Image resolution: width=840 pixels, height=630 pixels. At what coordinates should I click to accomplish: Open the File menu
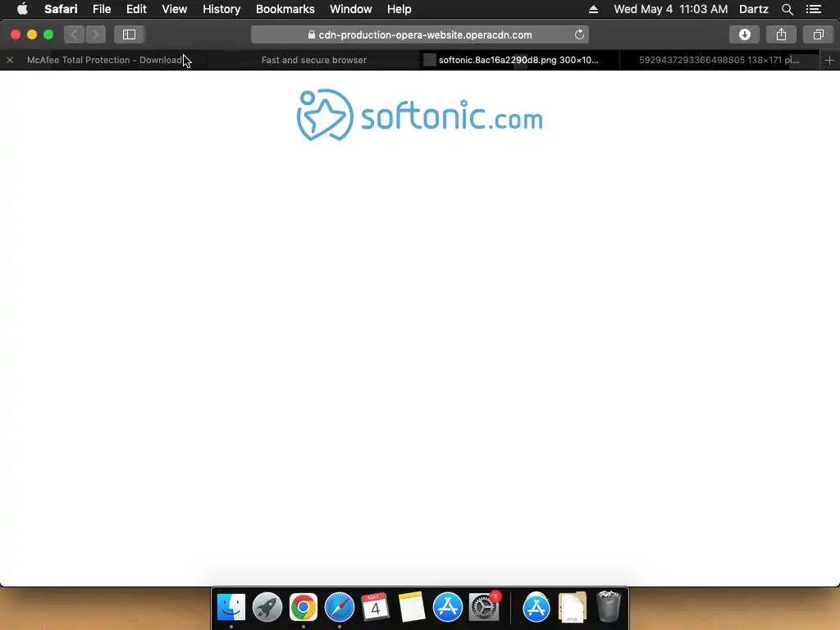[101, 9]
